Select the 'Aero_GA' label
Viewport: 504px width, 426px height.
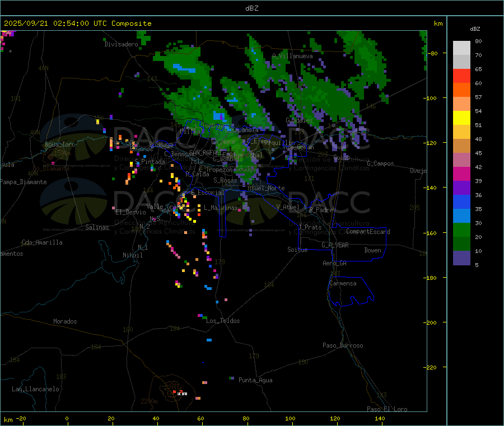[x=335, y=263]
